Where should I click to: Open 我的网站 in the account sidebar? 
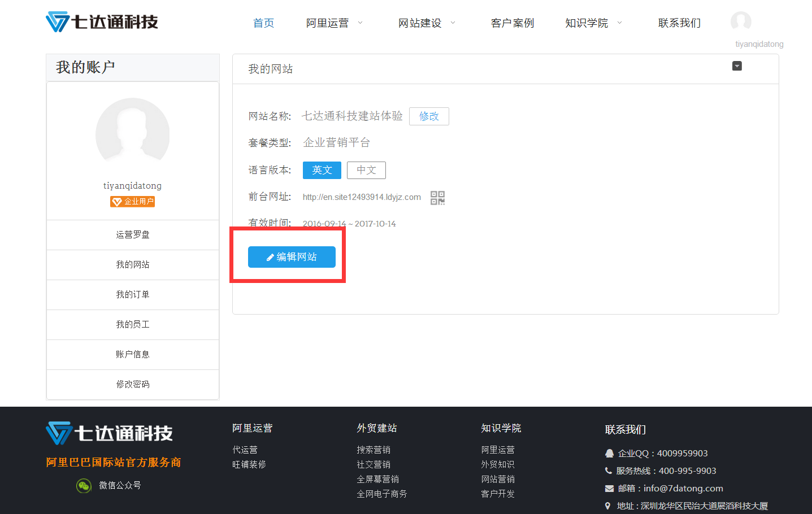tap(133, 265)
